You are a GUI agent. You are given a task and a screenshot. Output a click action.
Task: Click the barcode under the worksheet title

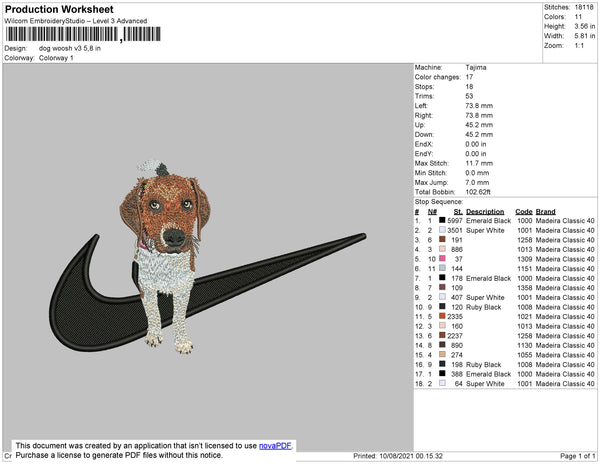pyautogui.click(x=83, y=34)
